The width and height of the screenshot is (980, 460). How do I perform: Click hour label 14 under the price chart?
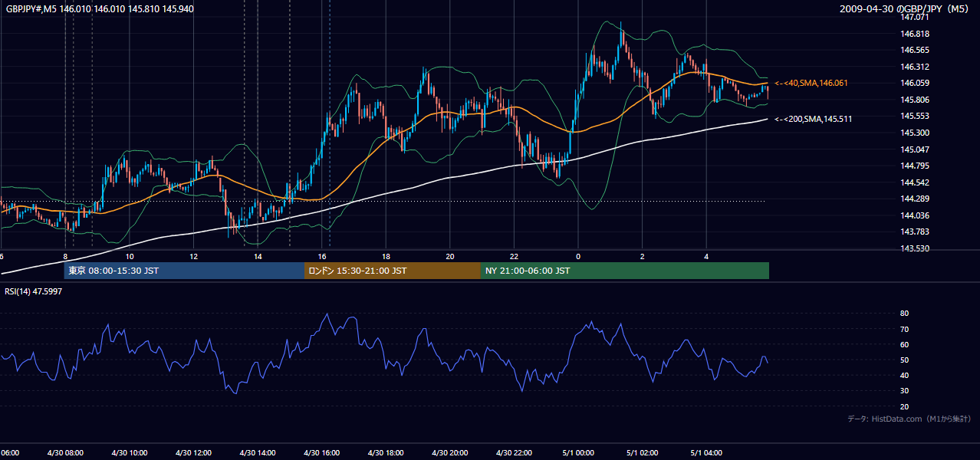(x=258, y=257)
